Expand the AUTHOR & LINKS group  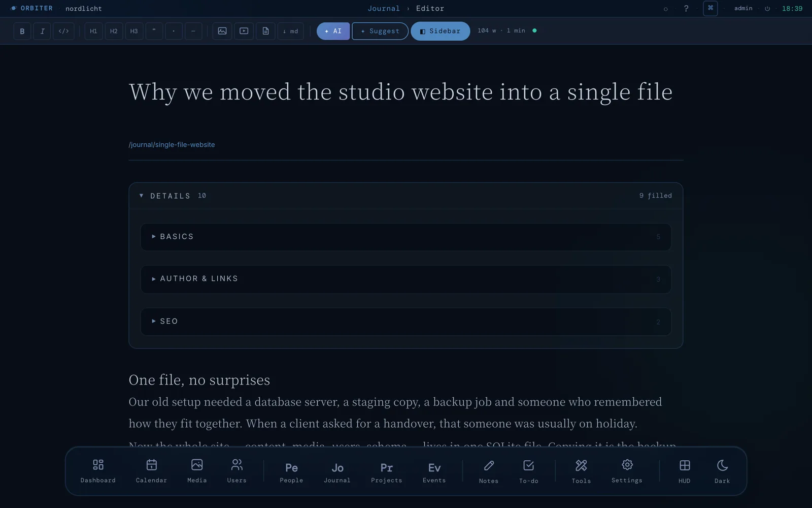pos(405,279)
